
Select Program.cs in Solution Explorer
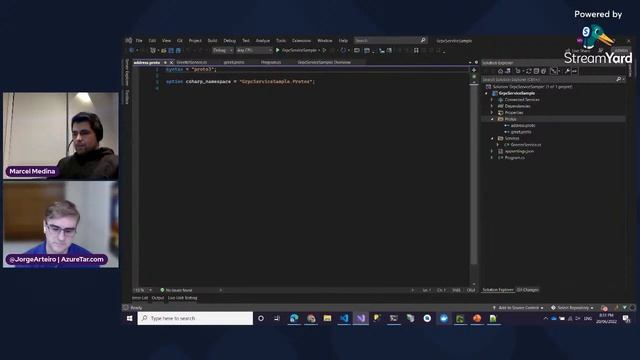[x=514, y=158]
